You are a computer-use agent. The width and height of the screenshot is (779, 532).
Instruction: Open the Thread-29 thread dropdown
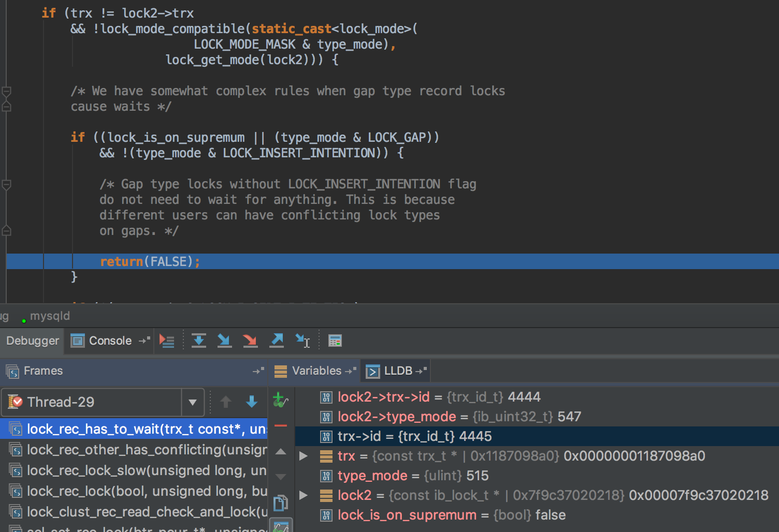193,402
